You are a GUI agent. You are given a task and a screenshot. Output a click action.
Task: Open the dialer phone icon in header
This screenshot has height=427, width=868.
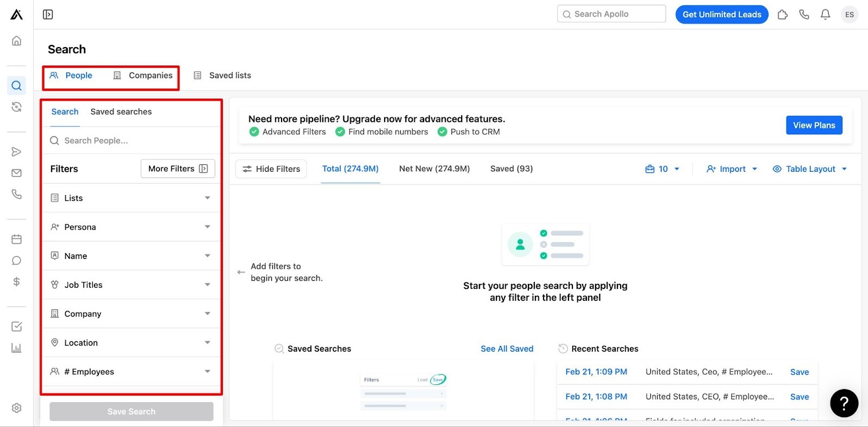point(804,15)
